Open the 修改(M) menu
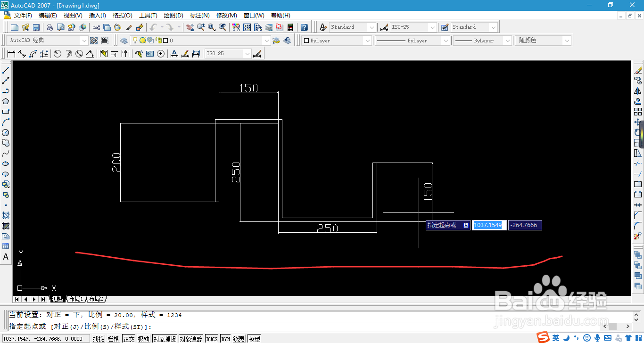 pos(226,16)
